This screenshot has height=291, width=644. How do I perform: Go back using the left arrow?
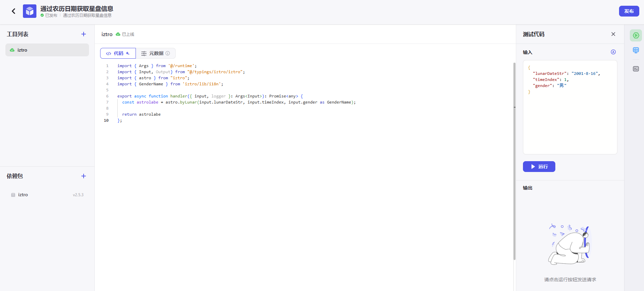[x=13, y=11]
